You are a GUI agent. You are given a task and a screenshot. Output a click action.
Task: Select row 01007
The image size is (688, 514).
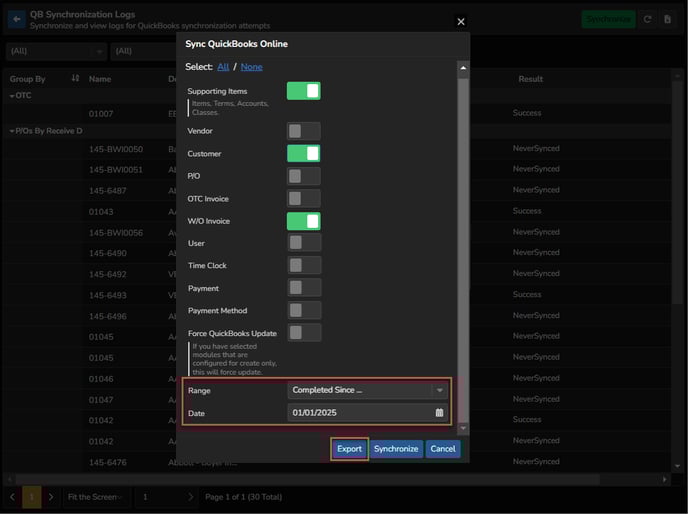(101, 114)
